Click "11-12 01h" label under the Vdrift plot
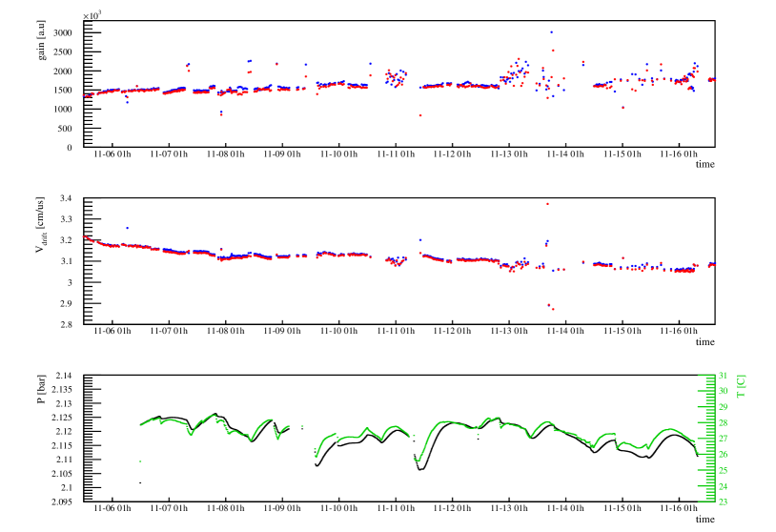This screenshot has height=532, width=776. (452, 332)
